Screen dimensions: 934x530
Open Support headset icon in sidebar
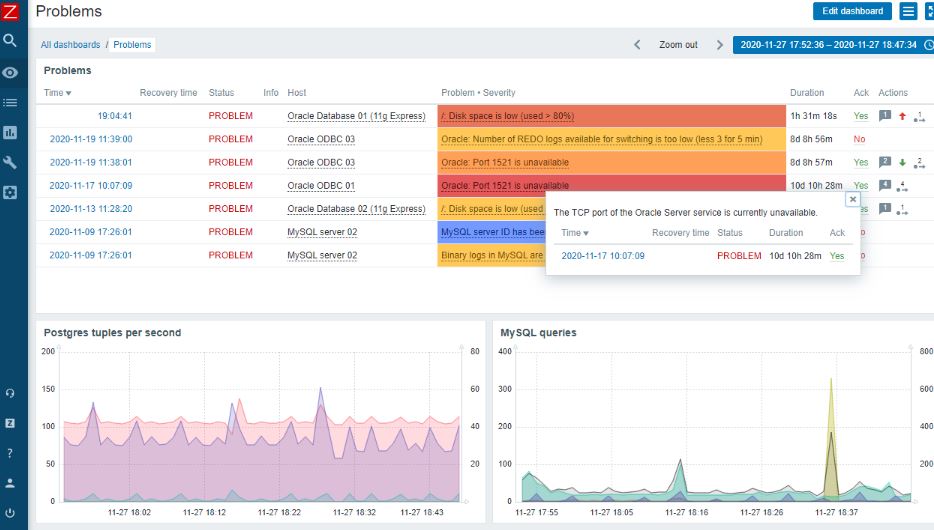pos(10,393)
